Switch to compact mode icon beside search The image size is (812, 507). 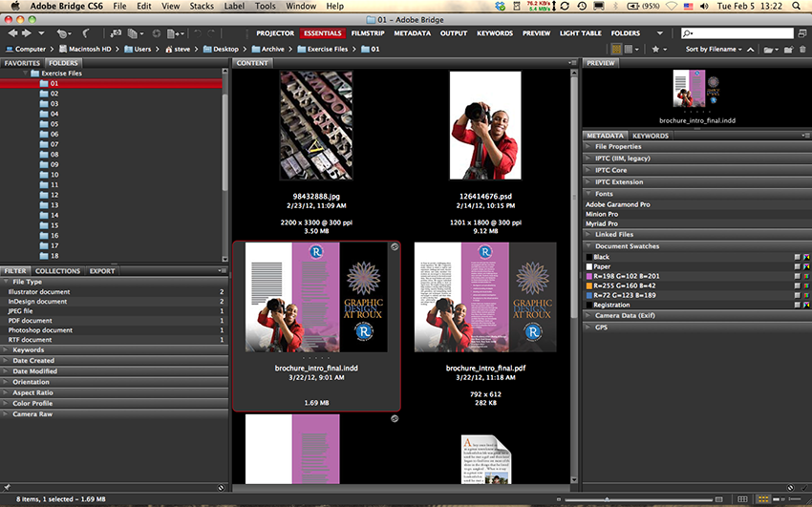pos(802,33)
